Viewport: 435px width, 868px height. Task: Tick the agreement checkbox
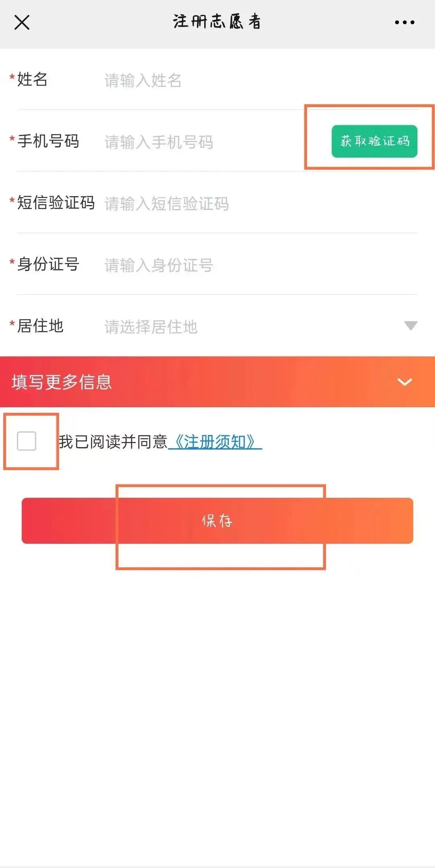pyautogui.click(x=27, y=441)
